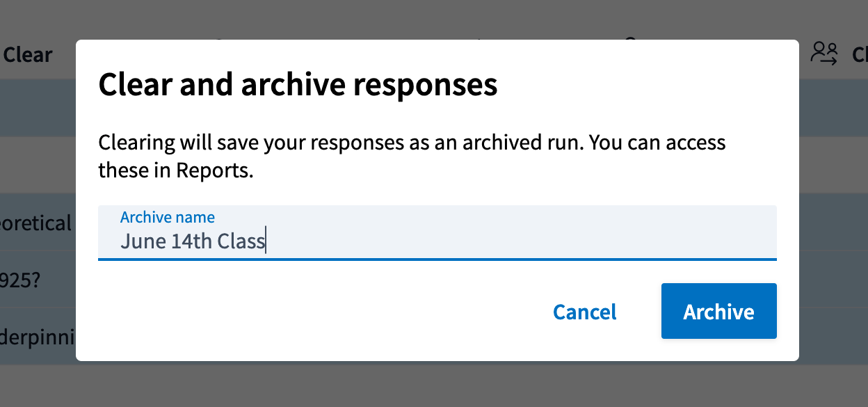Click the "Archive name" field label
868x407 pixels.
tap(168, 217)
